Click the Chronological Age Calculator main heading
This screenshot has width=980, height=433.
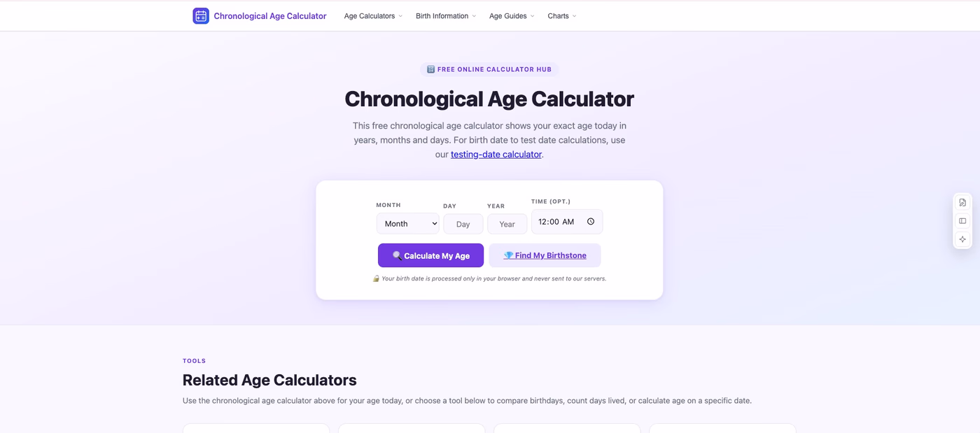tap(489, 99)
